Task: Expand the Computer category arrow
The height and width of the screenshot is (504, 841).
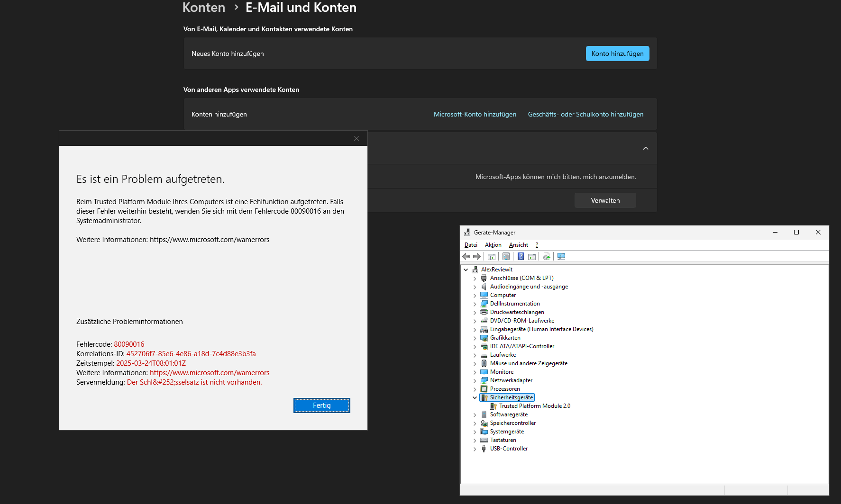Action: 475,295
